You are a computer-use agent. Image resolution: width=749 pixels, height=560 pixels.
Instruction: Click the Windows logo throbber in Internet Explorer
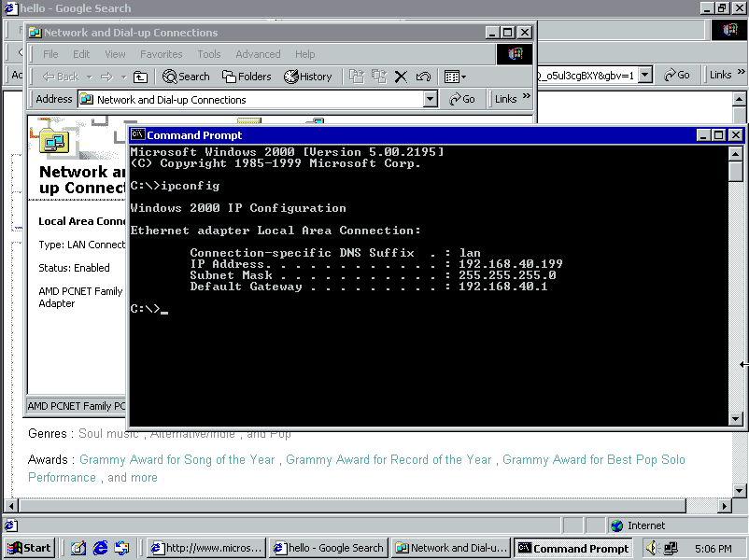[x=729, y=30]
